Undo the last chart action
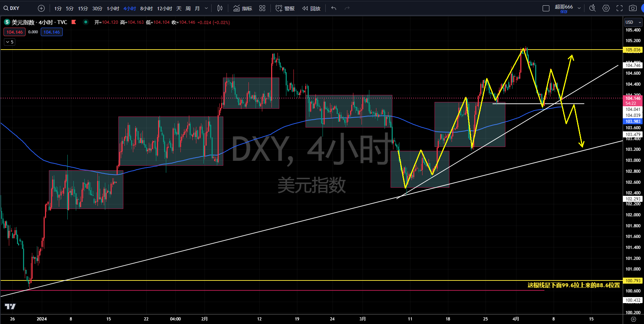Viewport: 644px width, 324px height. (x=334, y=8)
